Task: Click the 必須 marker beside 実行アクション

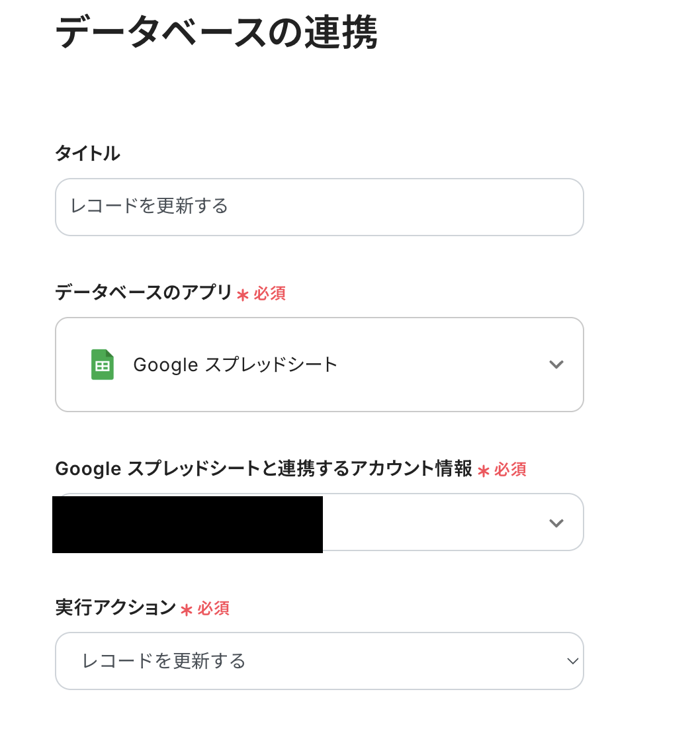Action: [x=213, y=608]
